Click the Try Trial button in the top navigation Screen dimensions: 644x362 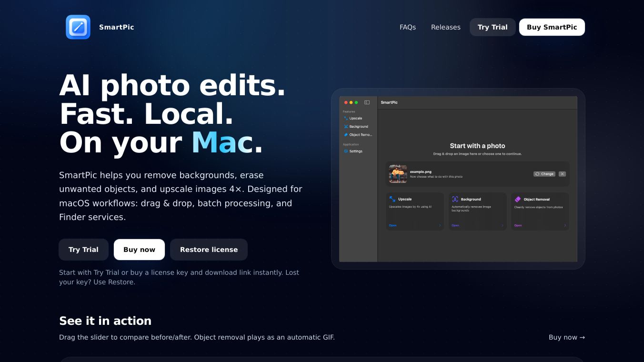493,27
